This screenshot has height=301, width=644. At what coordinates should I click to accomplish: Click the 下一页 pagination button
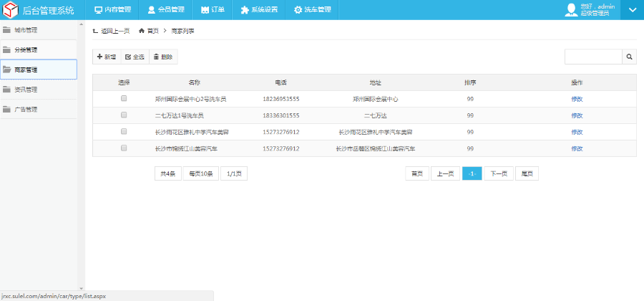pos(499,173)
